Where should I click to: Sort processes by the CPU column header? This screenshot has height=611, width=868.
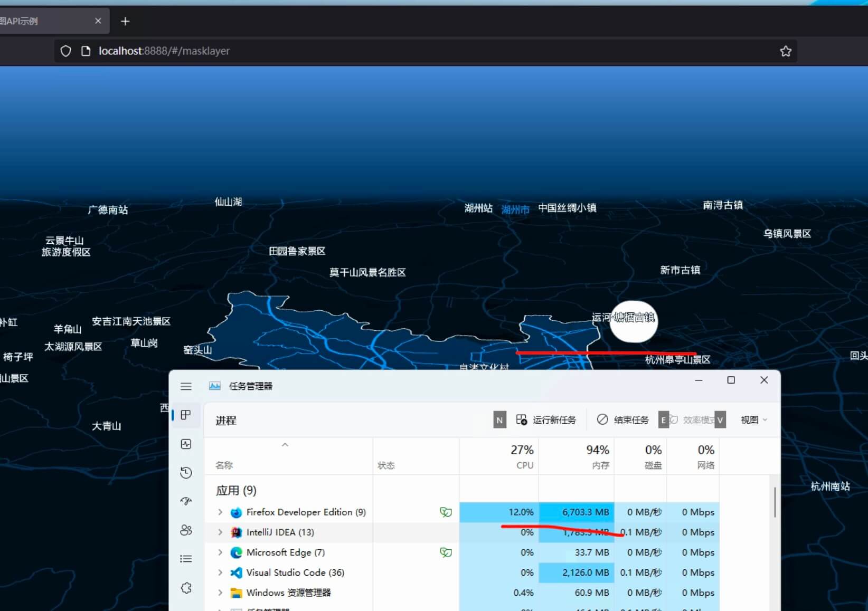(522, 456)
